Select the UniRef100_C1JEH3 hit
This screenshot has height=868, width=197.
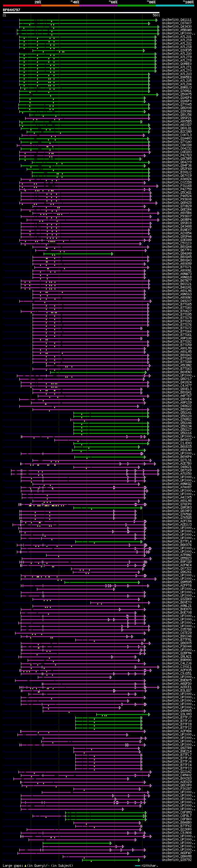(177, 443)
